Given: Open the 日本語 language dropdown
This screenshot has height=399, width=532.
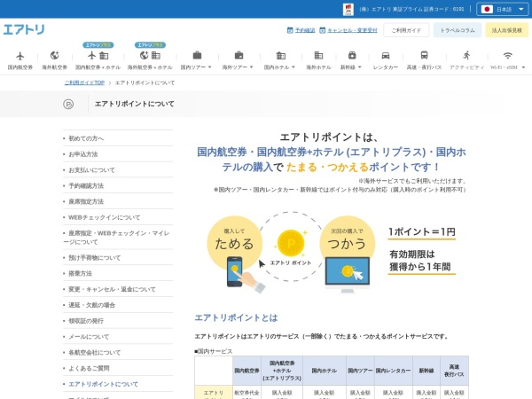Looking at the screenshot, I should coord(502,9).
